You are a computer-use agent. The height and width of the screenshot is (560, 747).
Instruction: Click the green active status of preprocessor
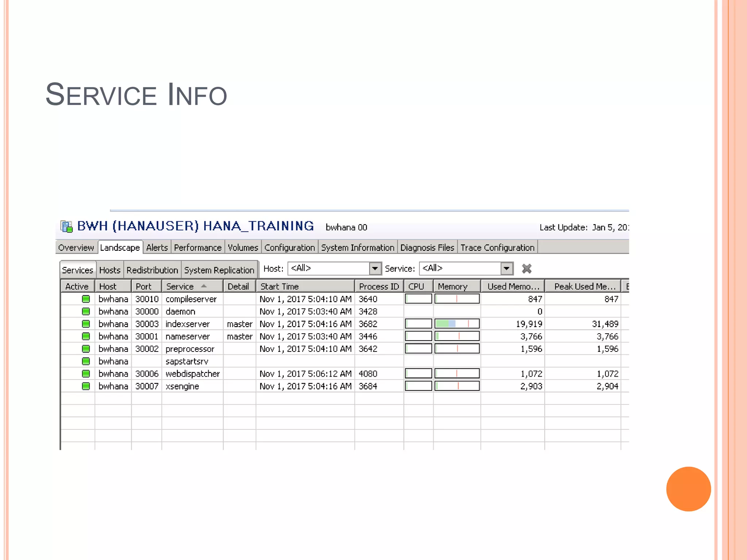(86, 349)
